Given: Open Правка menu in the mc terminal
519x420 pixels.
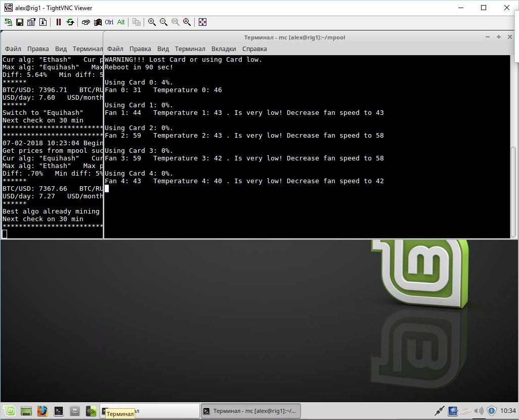Looking at the screenshot, I should click(140, 49).
